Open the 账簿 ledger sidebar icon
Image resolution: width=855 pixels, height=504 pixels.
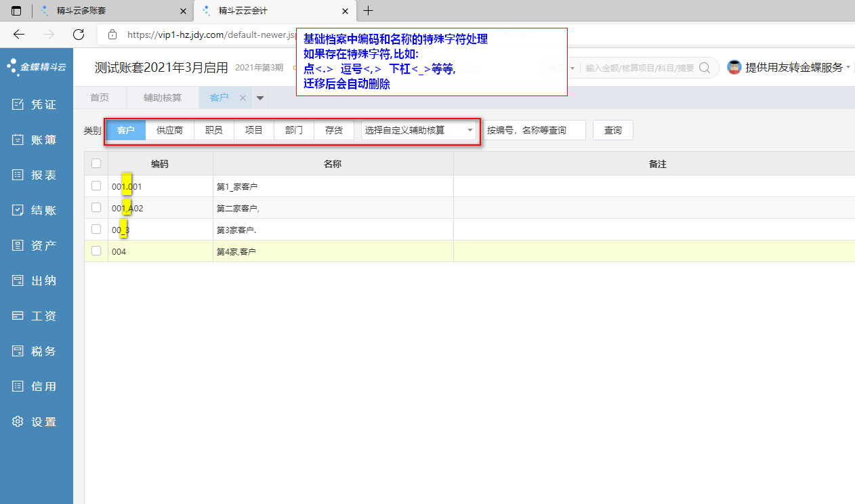click(x=18, y=140)
